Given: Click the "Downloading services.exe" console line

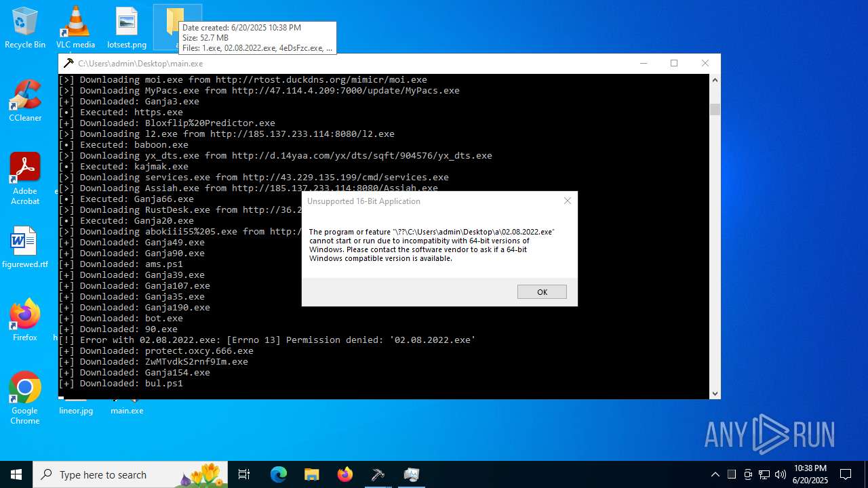Looking at the screenshot, I should pyautogui.click(x=254, y=177).
